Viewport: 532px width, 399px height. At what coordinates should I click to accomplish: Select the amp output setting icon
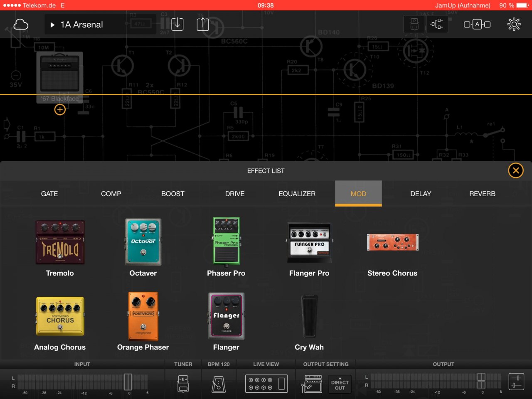coord(311,384)
